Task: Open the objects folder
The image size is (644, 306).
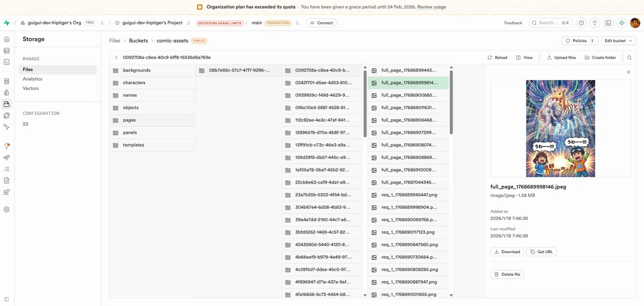Action: tap(152, 107)
